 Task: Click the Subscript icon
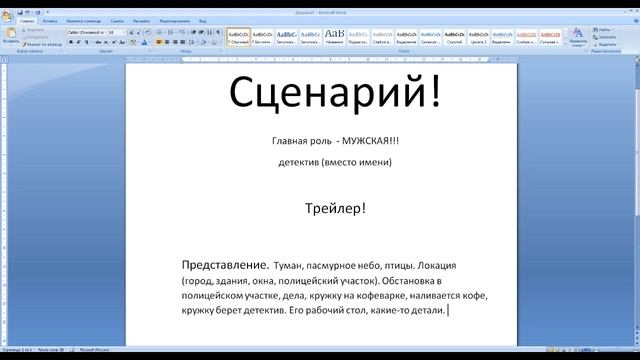[x=106, y=42]
